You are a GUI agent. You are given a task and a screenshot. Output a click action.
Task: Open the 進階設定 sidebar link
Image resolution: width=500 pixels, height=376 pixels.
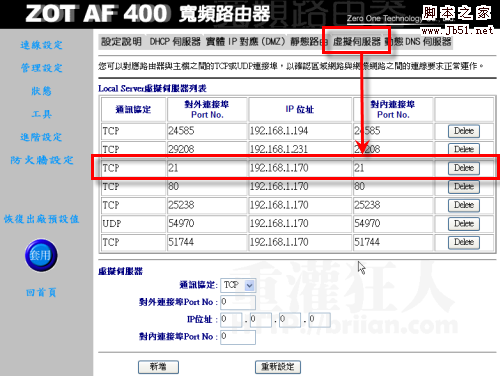pyautogui.click(x=41, y=137)
